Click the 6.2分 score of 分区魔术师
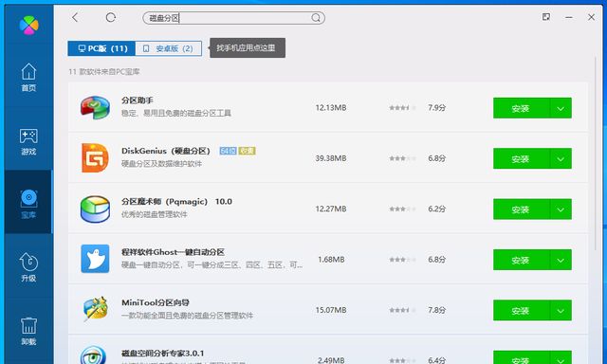Screen dimensions: 607x364 point(436,209)
